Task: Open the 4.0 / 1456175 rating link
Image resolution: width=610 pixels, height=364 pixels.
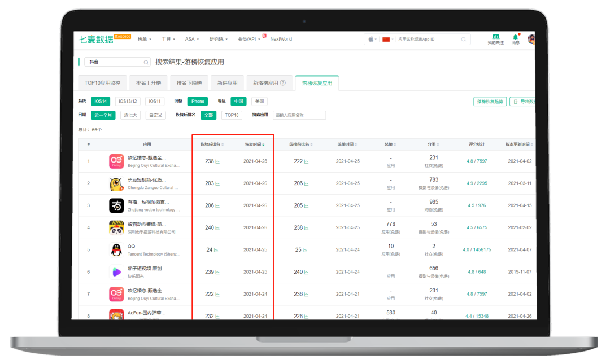Action: [x=477, y=249]
